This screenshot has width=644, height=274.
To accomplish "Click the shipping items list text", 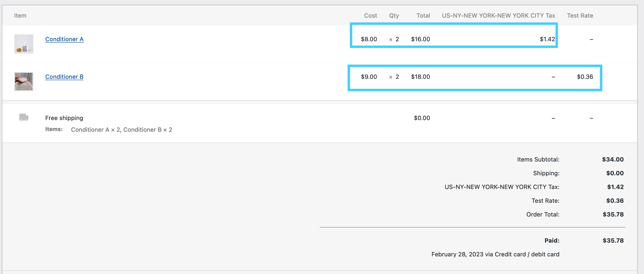I will tap(121, 130).
